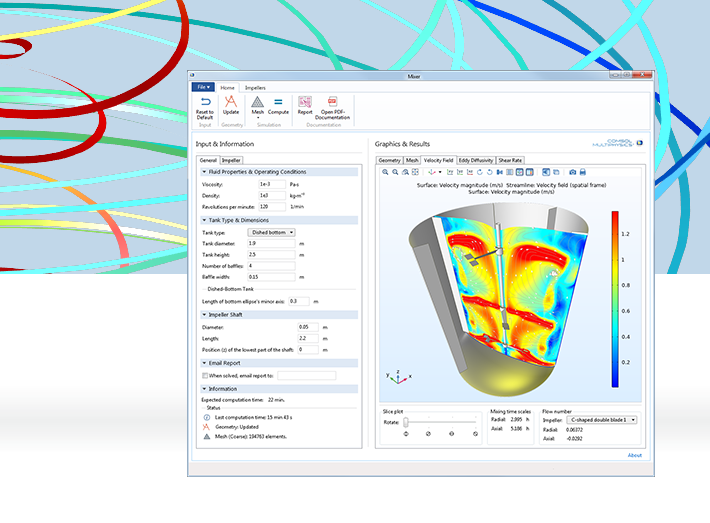Collapse the Impeller Shaft section
Image resolution: width=710 pixels, height=523 pixels.
204,315
